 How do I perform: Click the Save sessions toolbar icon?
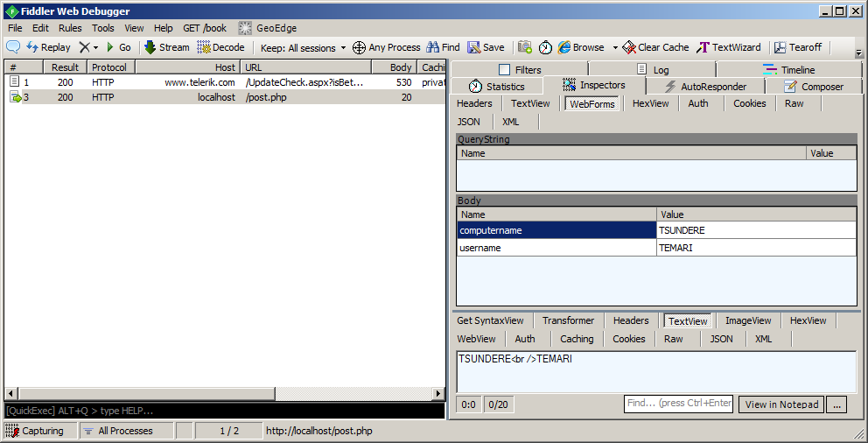[x=486, y=47]
